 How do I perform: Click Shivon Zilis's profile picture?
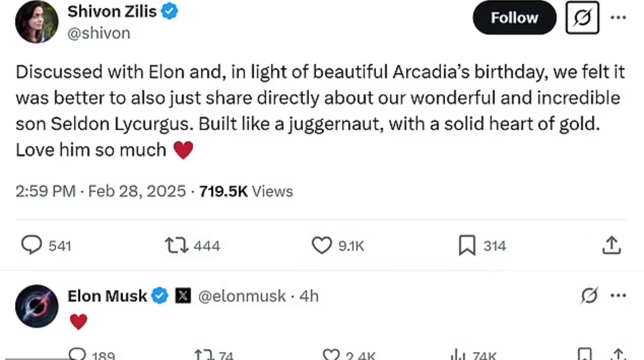(37, 22)
